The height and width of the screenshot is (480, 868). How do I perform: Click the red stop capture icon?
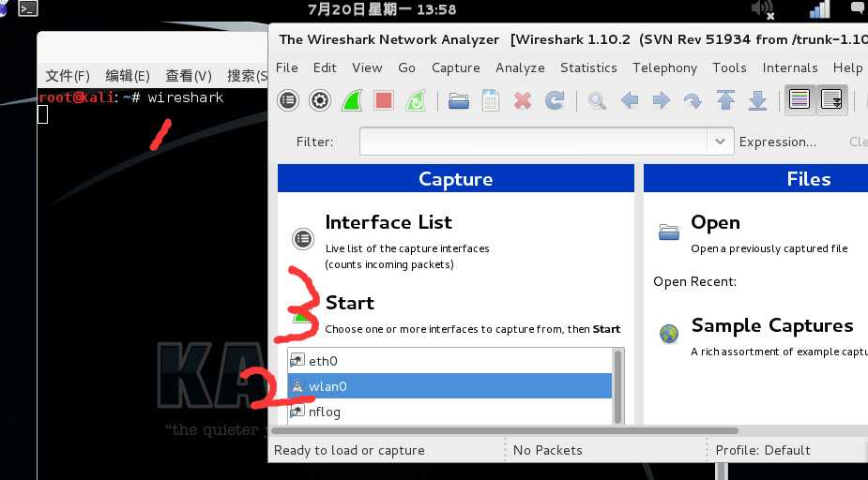click(x=384, y=100)
